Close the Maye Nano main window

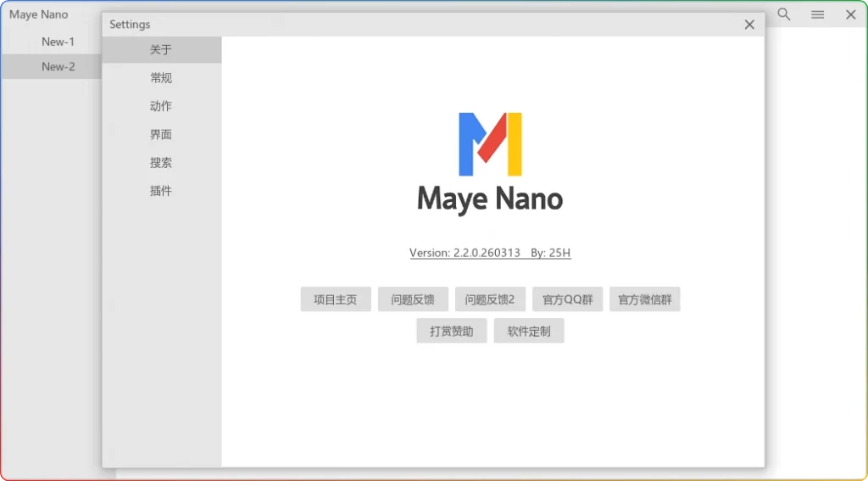point(851,14)
